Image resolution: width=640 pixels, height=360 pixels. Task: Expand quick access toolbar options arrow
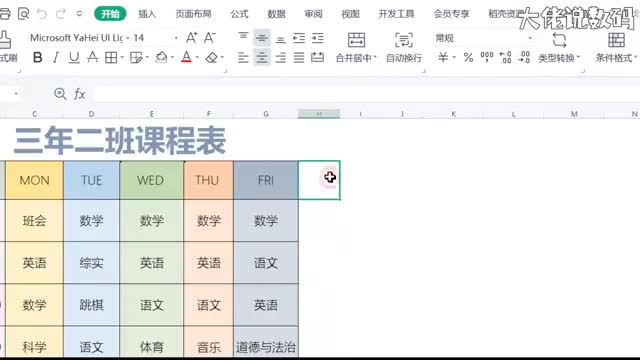pos(80,14)
